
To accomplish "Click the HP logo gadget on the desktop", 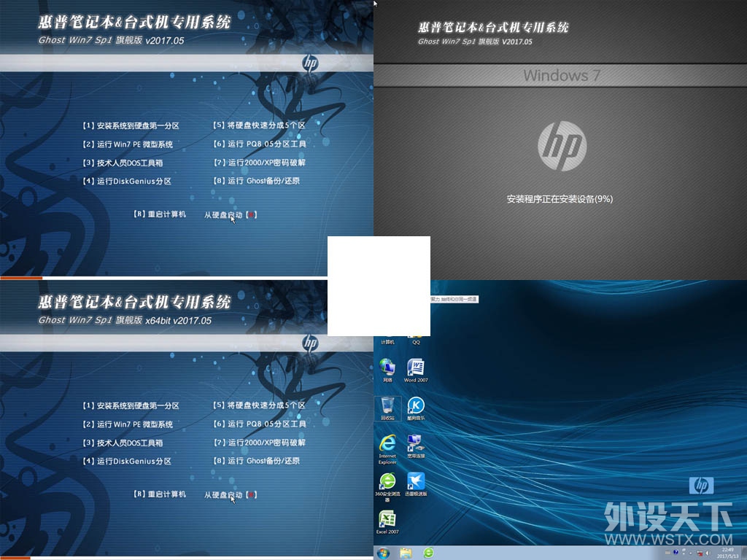I will coord(701,485).
